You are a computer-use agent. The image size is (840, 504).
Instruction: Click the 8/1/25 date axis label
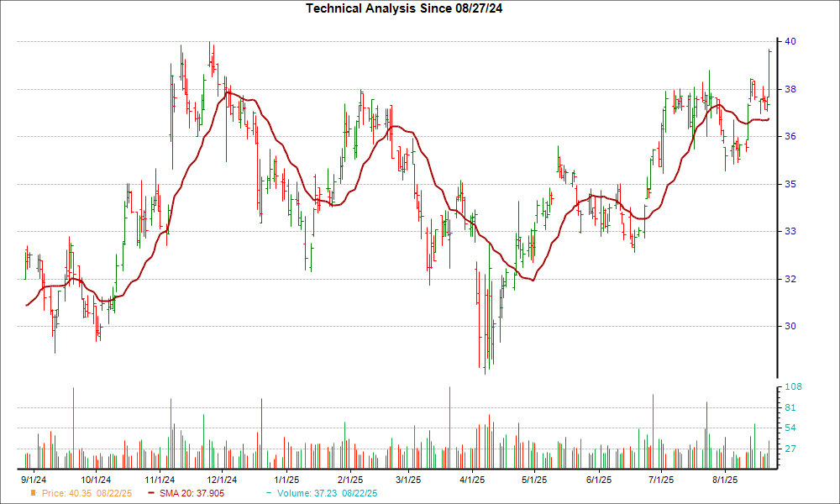[725, 480]
